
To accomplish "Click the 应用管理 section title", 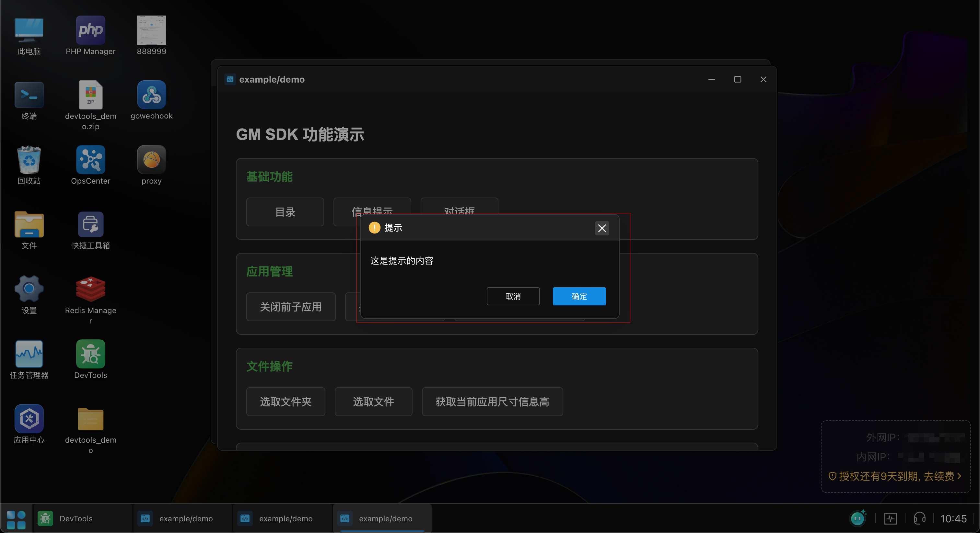I will 269,272.
